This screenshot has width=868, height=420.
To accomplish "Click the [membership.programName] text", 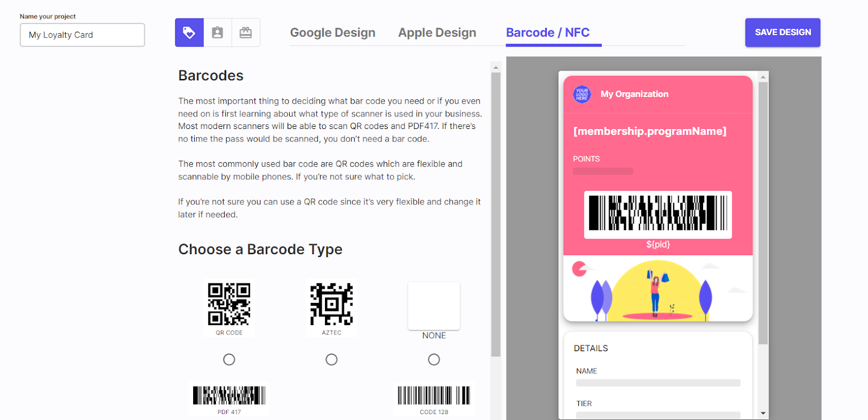I will (650, 131).
